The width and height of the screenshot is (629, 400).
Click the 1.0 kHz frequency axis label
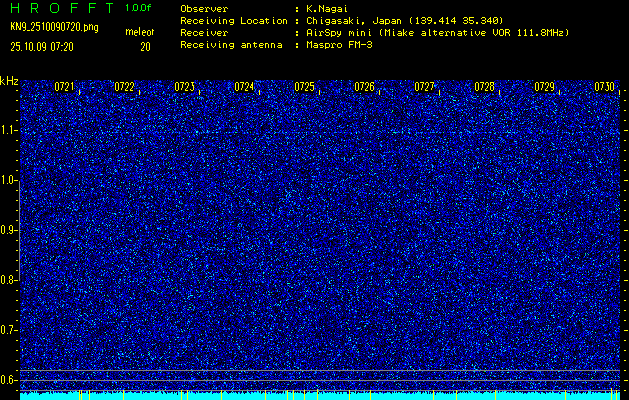pyautogui.click(x=10, y=180)
